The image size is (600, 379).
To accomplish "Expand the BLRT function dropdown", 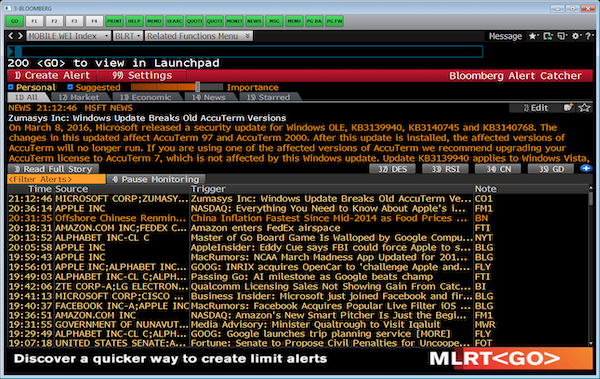I will pos(128,36).
